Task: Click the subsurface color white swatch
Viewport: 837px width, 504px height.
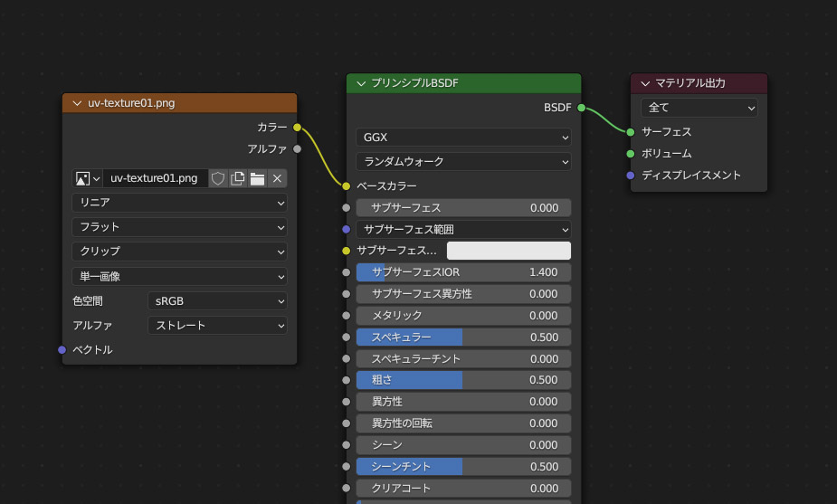Action: tap(509, 251)
